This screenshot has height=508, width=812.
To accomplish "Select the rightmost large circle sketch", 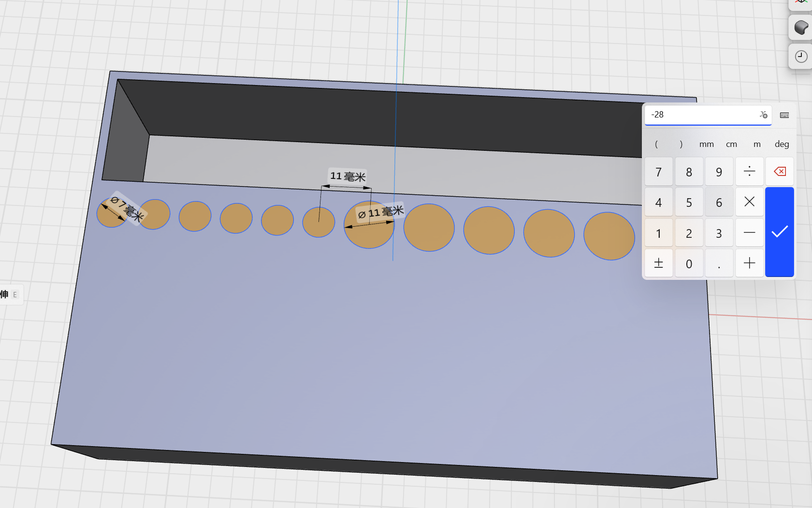I will pyautogui.click(x=609, y=236).
